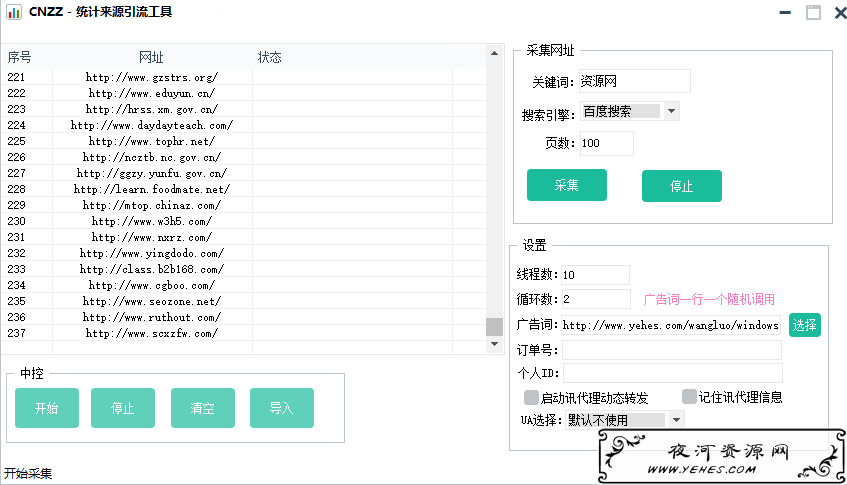Select row http://hrss.xm.gov.cn/
The image size is (847, 485).
[243, 109]
